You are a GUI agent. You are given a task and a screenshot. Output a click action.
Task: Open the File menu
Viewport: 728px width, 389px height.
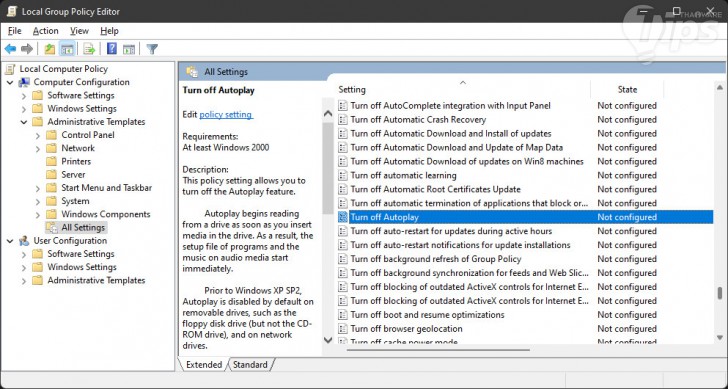(x=15, y=31)
